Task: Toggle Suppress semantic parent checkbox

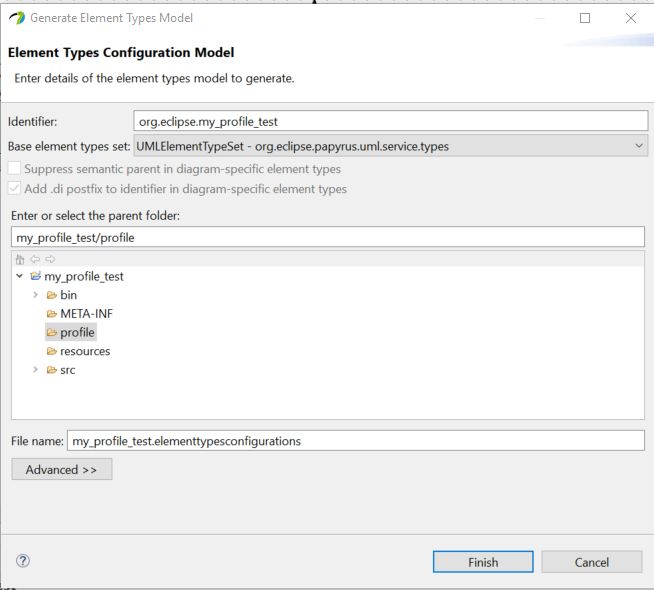Action: coord(14,168)
